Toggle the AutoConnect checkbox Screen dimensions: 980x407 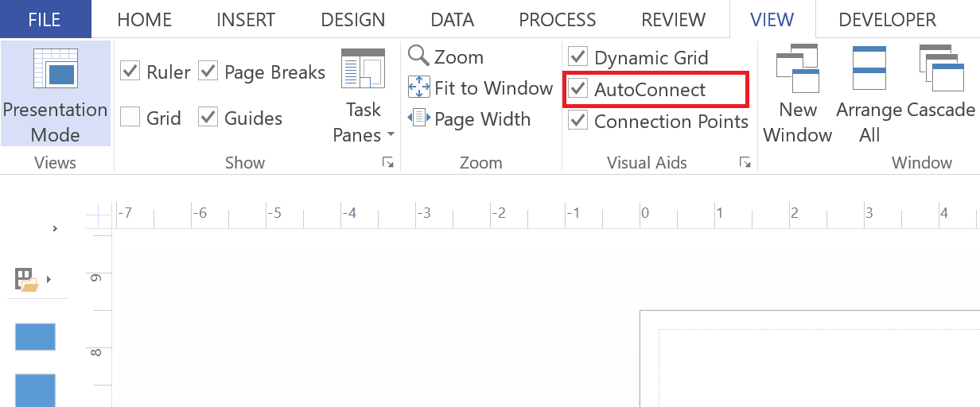(578, 88)
